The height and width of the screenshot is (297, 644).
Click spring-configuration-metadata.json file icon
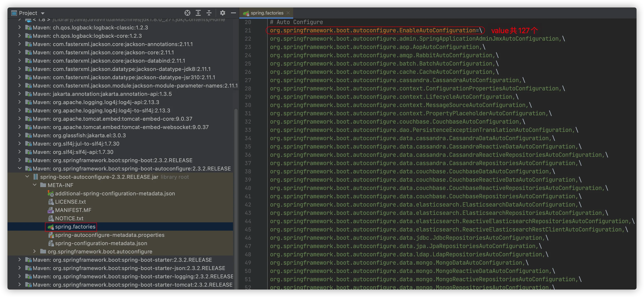(51, 243)
